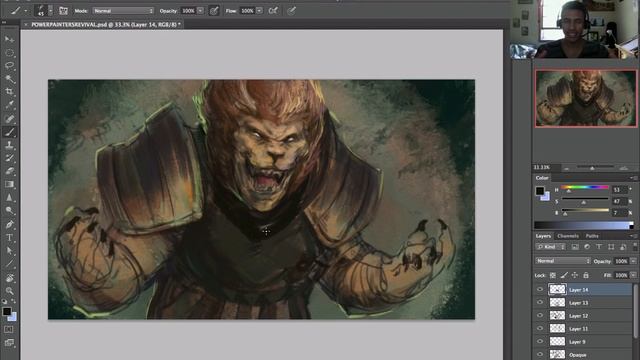Select the History Brush tool
The image size is (640, 360).
(9, 158)
